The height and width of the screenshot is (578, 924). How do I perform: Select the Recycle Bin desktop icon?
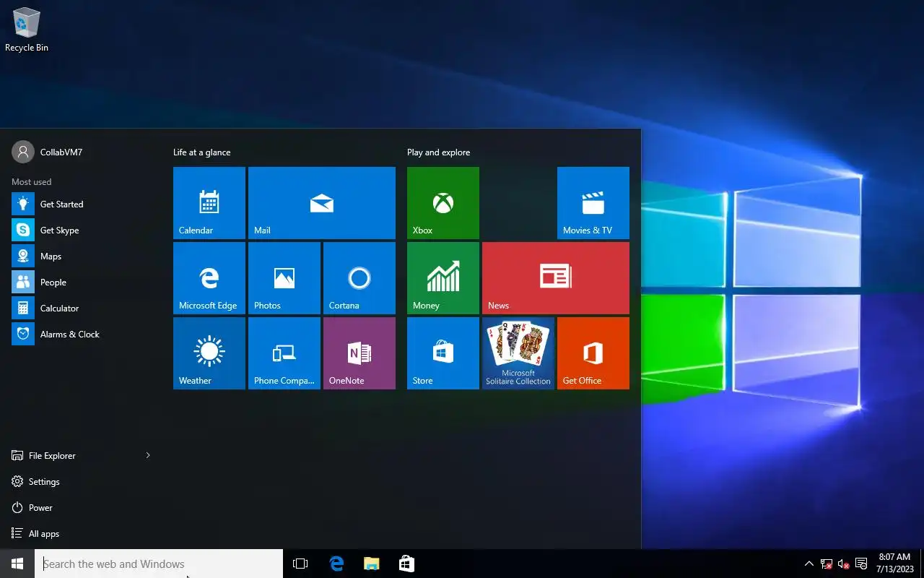pos(27,30)
